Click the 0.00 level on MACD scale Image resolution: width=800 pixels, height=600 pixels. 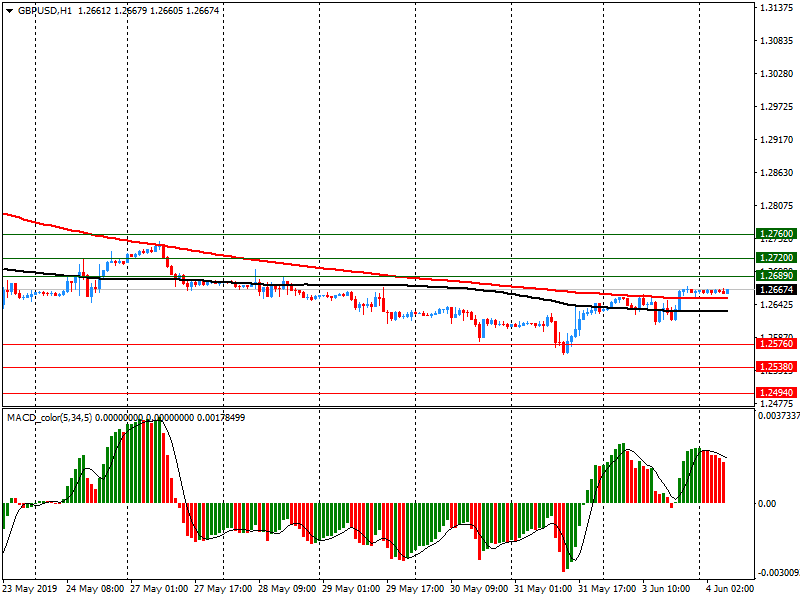[768, 504]
